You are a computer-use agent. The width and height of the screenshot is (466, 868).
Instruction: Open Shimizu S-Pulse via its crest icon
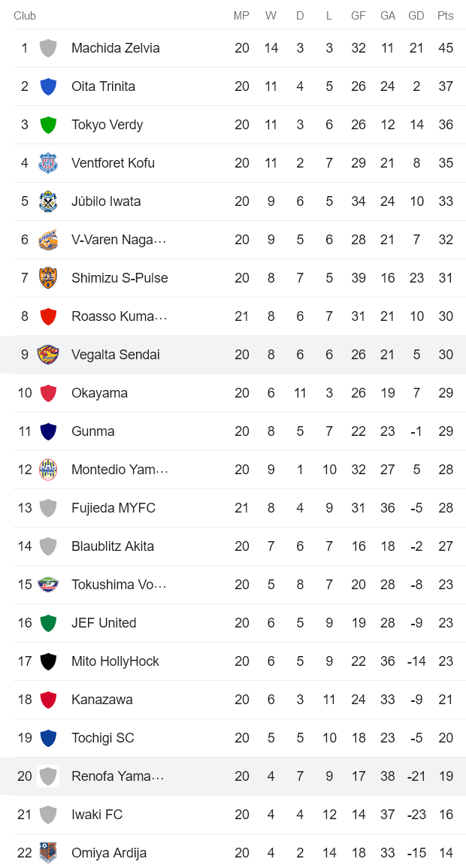[48, 277]
